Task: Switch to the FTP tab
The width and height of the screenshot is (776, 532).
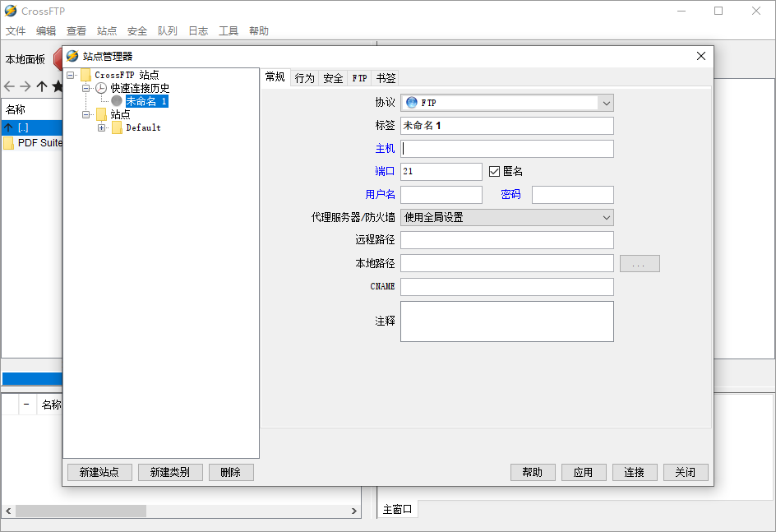Action: click(359, 78)
